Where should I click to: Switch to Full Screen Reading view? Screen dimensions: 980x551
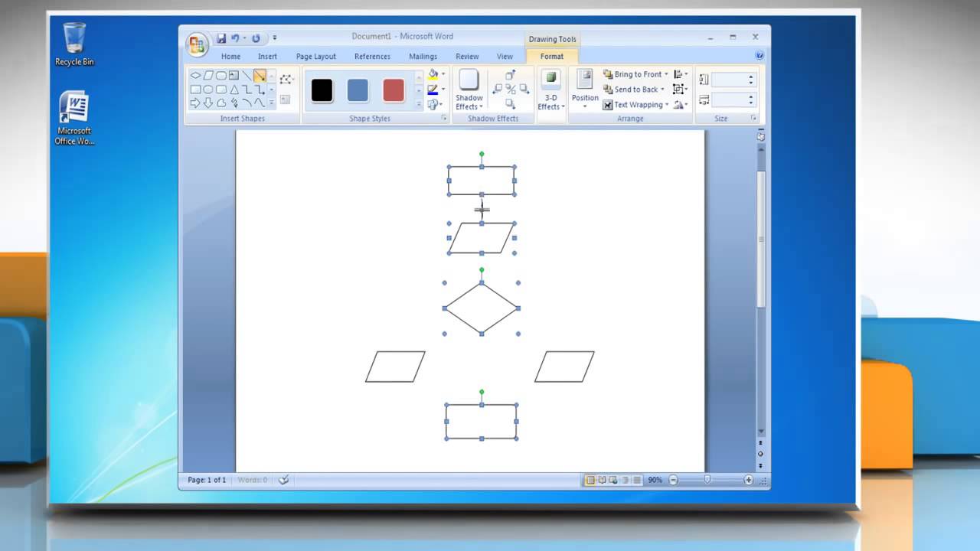(603, 480)
